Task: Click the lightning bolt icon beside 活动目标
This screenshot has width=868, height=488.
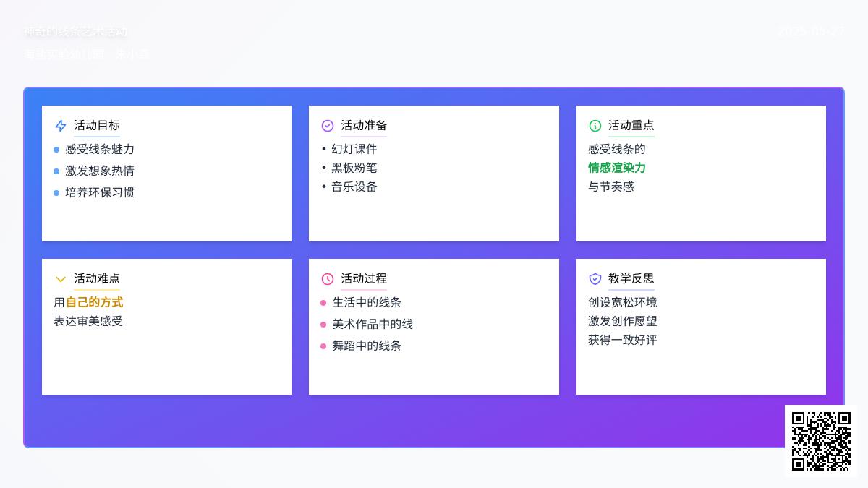Action: [61, 126]
